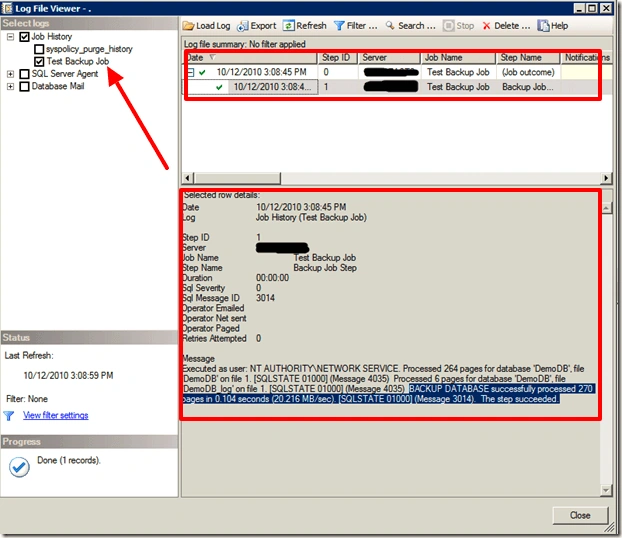Image resolution: width=622 pixels, height=538 pixels.
Task: Select the syspolicy_purge_history tree label
Action: pos(89,49)
